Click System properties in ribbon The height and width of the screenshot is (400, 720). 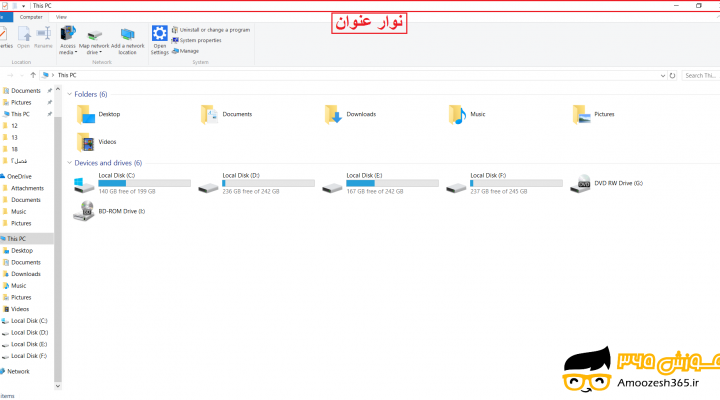click(x=197, y=40)
